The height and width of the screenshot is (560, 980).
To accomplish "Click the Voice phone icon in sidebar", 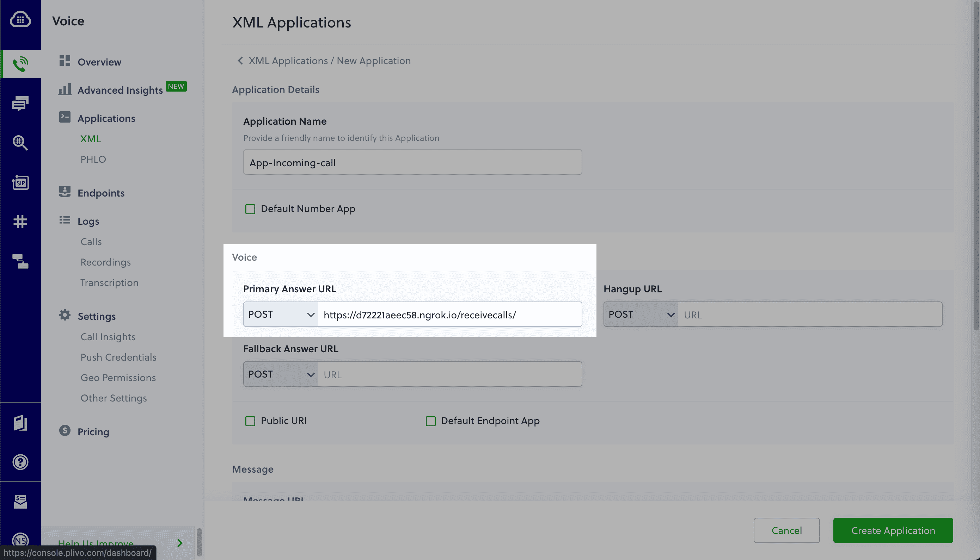I will click(20, 63).
